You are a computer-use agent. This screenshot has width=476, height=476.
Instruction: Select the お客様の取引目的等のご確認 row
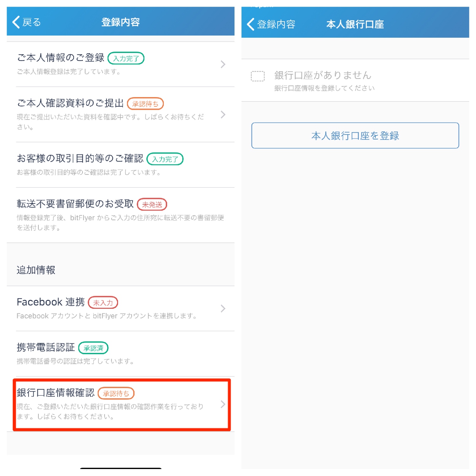(121, 165)
